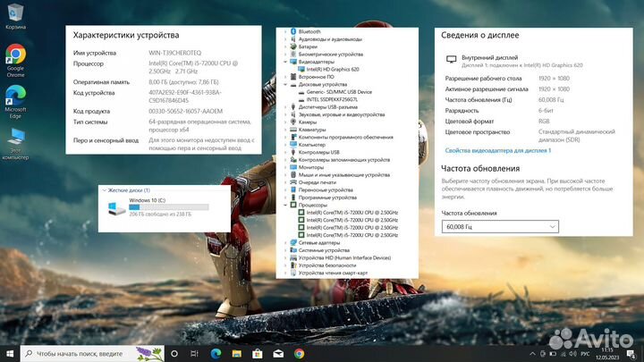The height and width of the screenshot is (362, 644).
Task: Select 'Контроллеры запоминающих устройств' row
Action: 344,160
